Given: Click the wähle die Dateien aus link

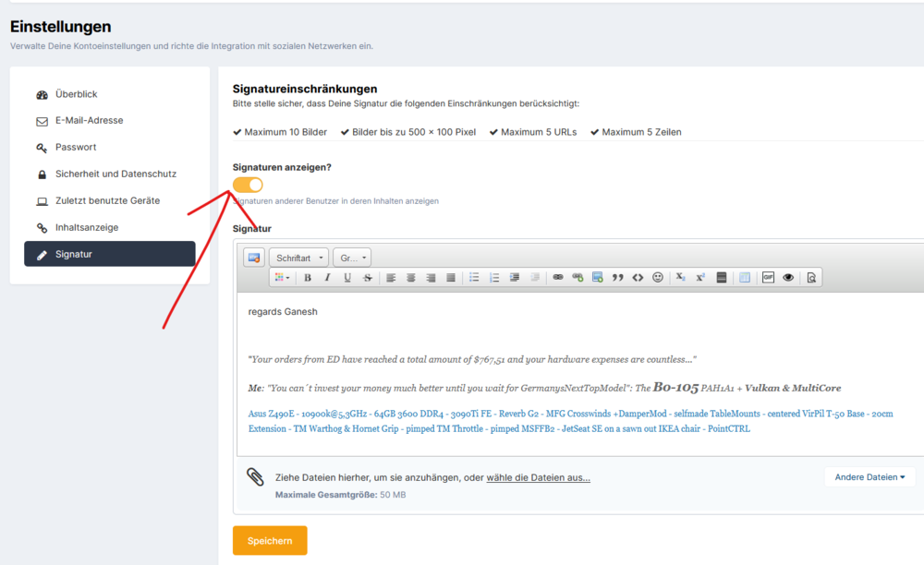Looking at the screenshot, I should (x=539, y=477).
